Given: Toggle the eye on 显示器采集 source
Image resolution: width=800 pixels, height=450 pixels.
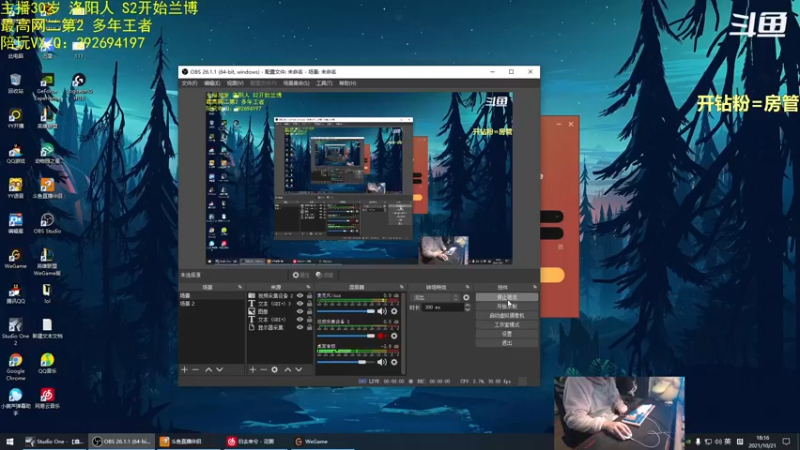Looking at the screenshot, I should [300, 328].
